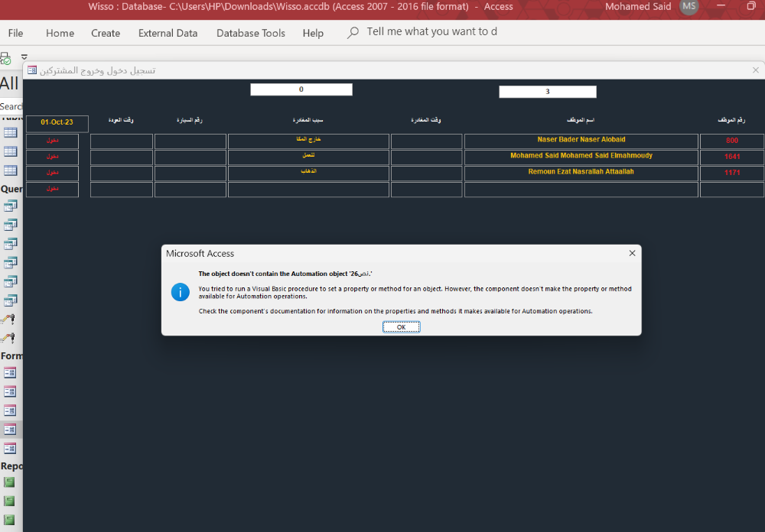Click the سبب المغادرة column header

308,120
